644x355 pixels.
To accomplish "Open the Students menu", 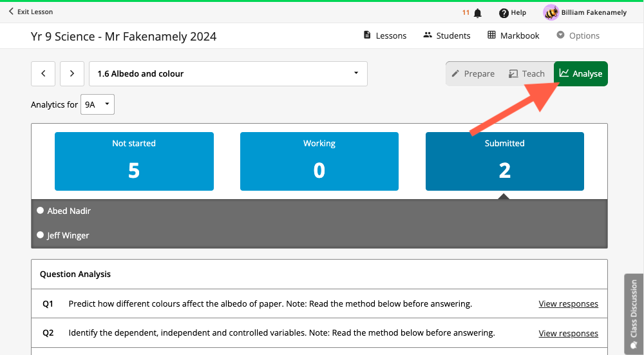I will point(447,35).
